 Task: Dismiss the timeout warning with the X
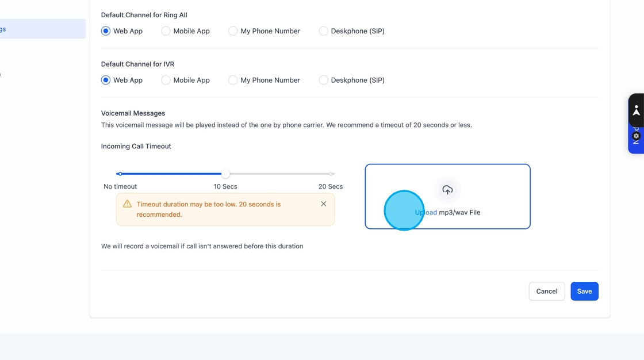[324, 204]
